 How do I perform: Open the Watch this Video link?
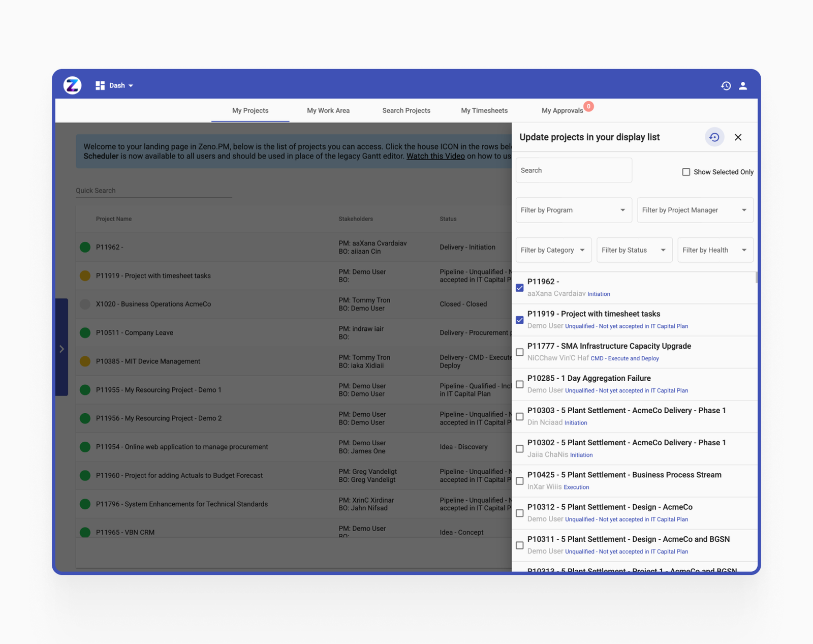click(x=435, y=156)
